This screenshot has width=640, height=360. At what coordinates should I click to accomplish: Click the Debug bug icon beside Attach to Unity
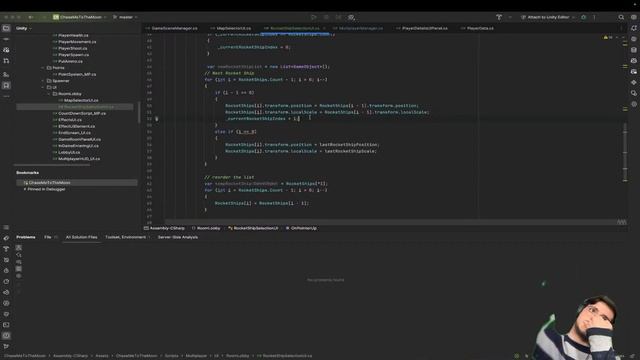[584, 17]
